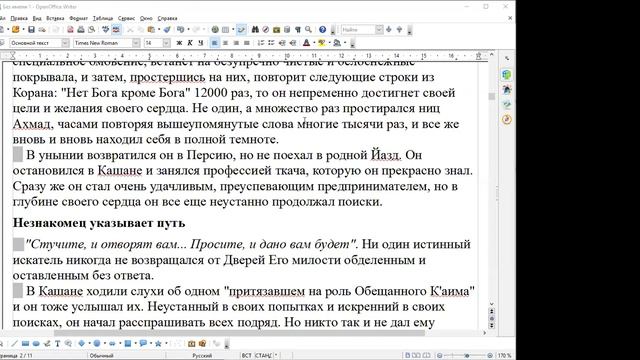Image resolution: width=640 pixels, height=360 pixels.
Task: Open the Вставка menu
Action: tap(55, 18)
